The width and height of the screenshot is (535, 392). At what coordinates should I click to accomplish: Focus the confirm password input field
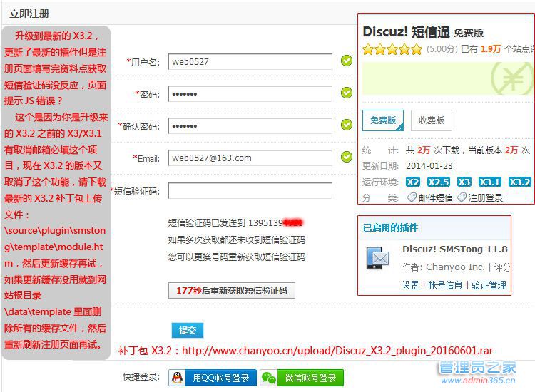pos(250,125)
